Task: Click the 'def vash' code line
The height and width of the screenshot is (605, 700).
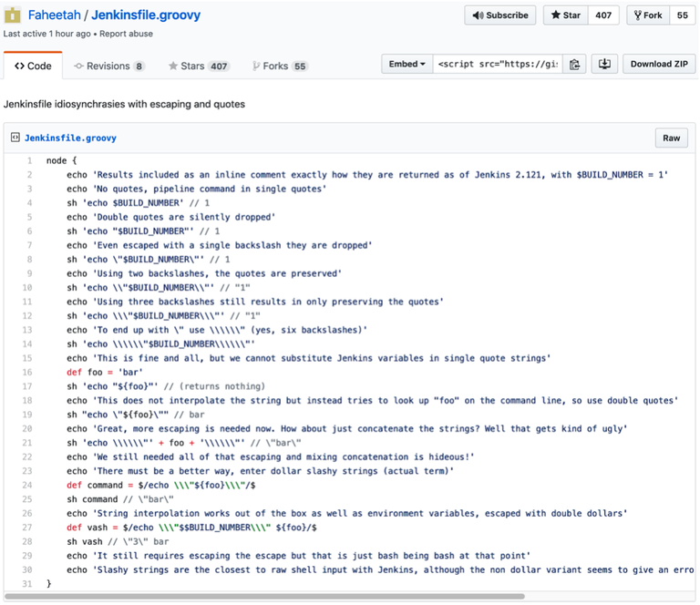Action: 192,528
